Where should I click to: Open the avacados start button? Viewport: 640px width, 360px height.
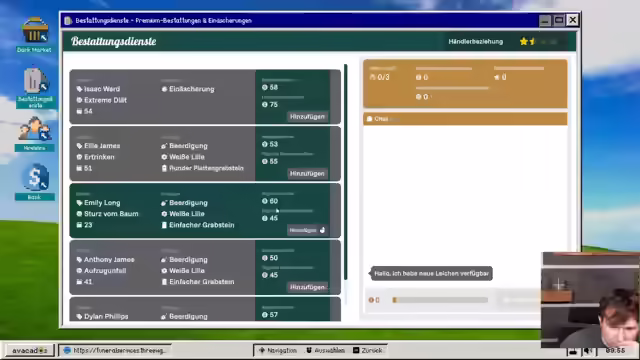[30, 350]
